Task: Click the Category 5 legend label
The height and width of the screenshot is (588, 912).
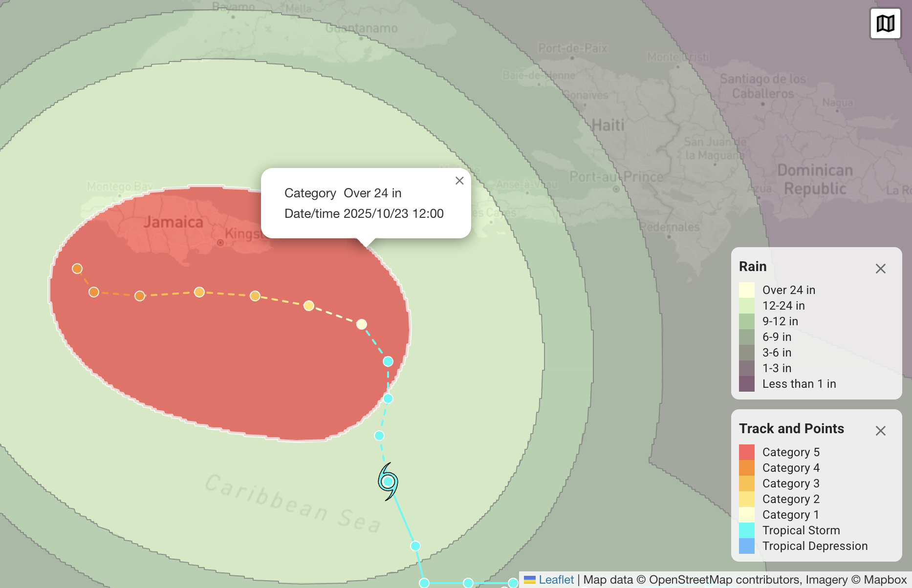Action: pos(791,452)
